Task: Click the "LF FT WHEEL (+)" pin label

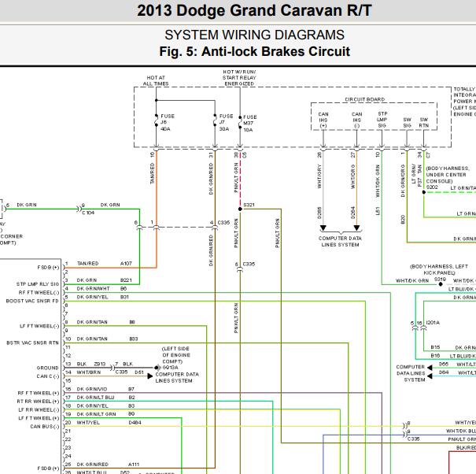Action: (x=39, y=418)
